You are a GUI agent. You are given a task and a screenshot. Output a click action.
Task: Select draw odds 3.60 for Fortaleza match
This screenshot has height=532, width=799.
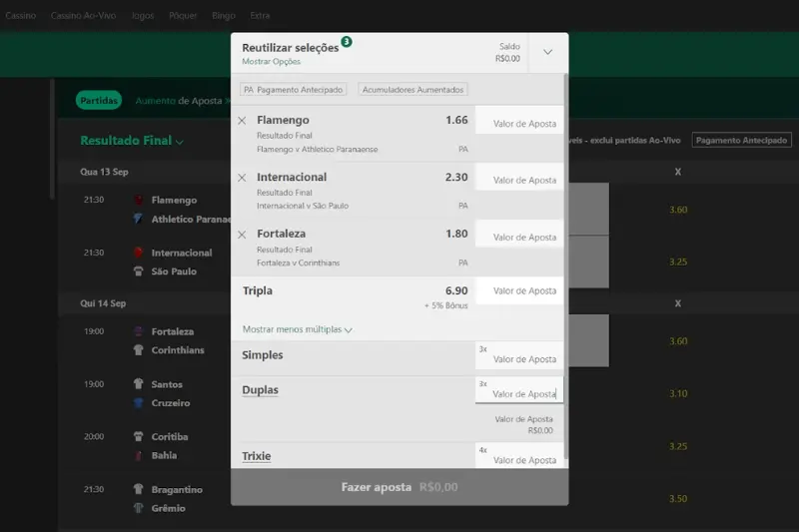(678, 341)
